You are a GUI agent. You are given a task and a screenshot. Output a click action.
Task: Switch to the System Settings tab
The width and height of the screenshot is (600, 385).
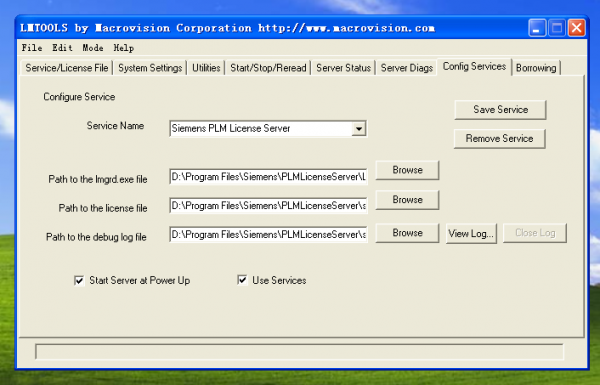150,68
